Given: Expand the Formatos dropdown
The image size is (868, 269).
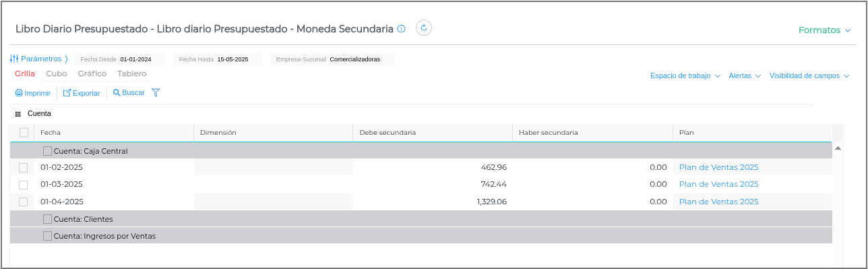Looking at the screenshot, I should (x=824, y=30).
